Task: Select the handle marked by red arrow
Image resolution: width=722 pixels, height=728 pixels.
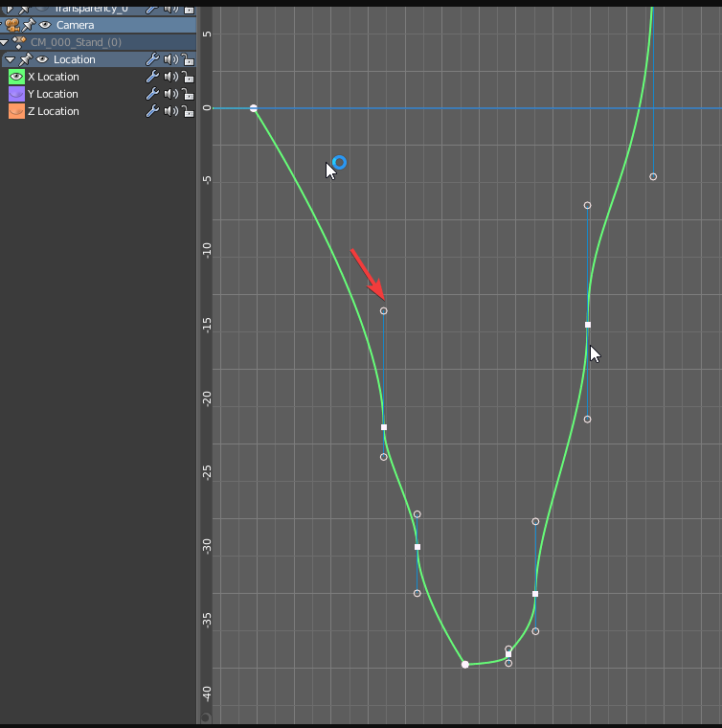Action: (x=384, y=310)
